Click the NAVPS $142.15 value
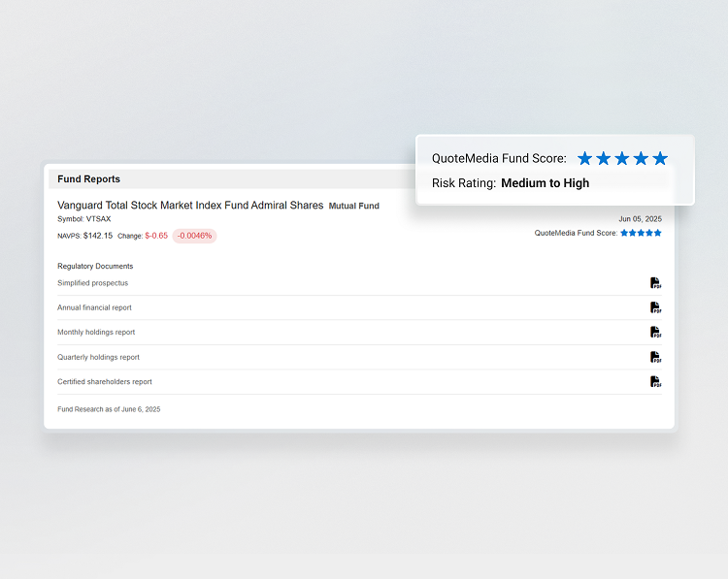728x579 pixels. pos(97,236)
